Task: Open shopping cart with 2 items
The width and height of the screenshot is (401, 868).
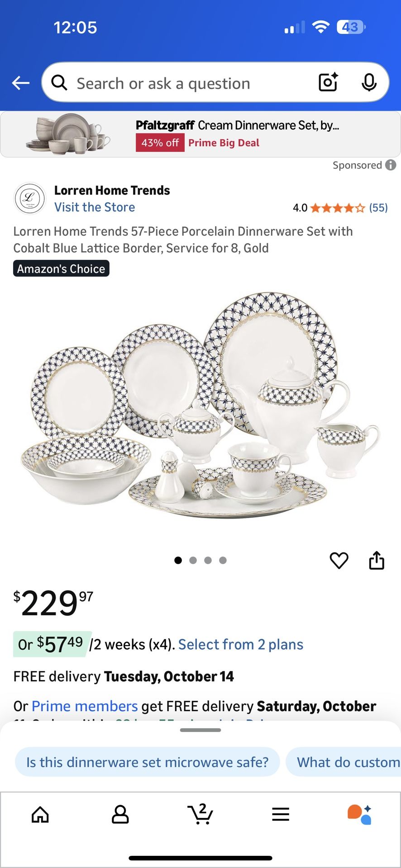Action: (x=200, y=814)
